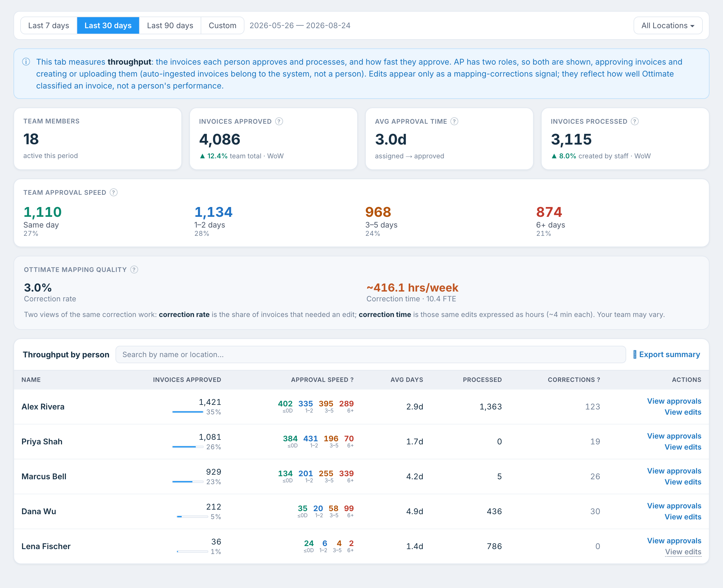Image resolution: width=723 pixels, height=588 pixels.
Task: Expand the All Locations dropdown
Action: [x=668, y=25]
